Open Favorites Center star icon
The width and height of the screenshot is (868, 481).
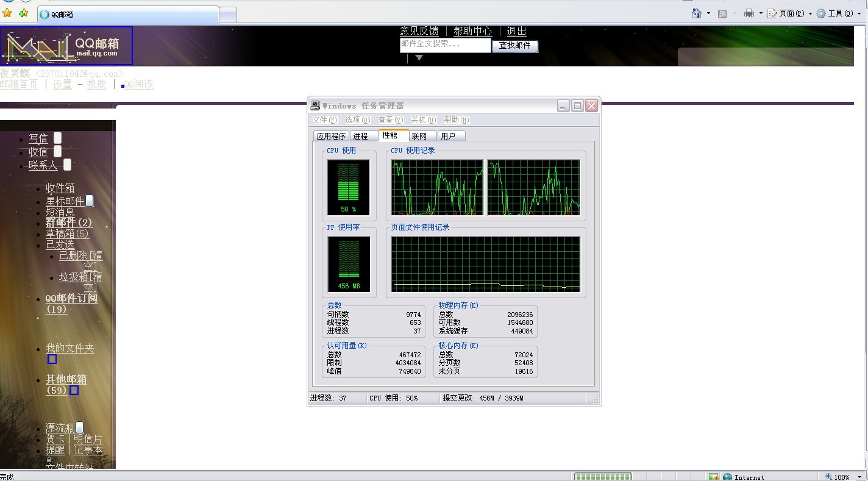pyautogui.click(x=7, y=13)
